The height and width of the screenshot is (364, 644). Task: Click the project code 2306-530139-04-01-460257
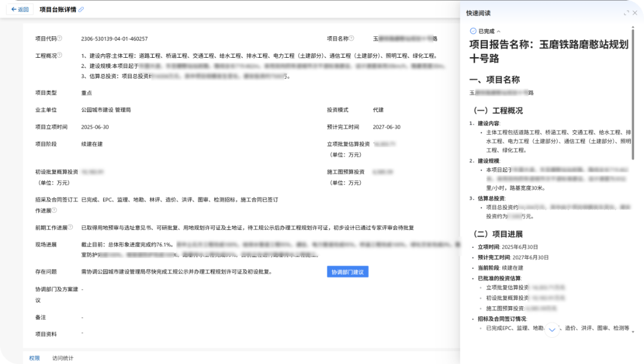tap(114, 39)
